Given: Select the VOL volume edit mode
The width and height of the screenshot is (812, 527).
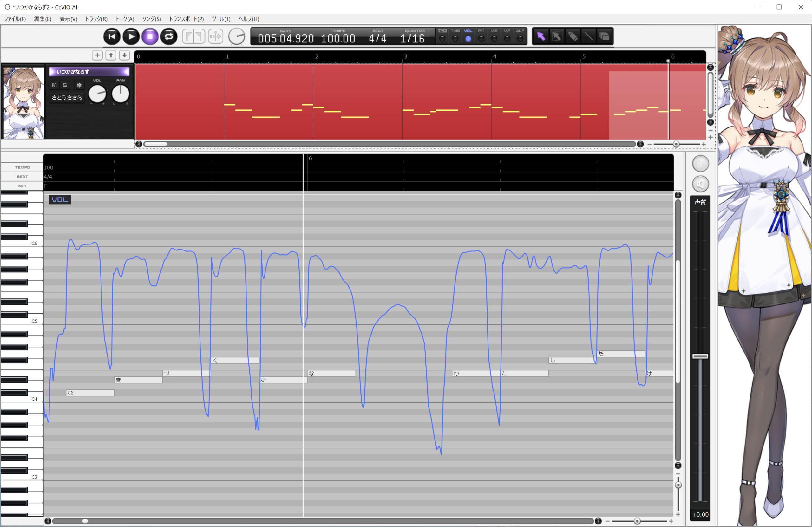Looking at the screenshot, I should pyautogui.click(x=468, y=36).
